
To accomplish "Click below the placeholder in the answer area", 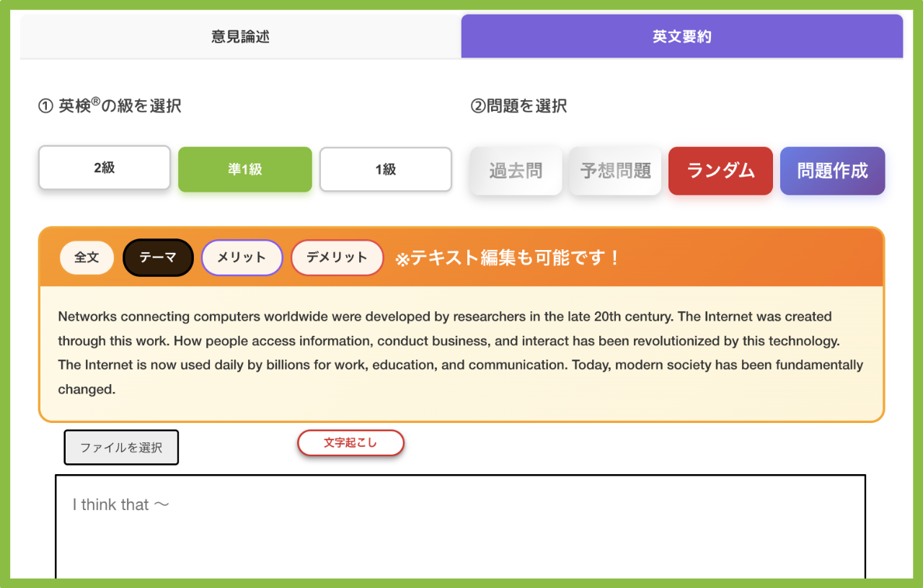I will pos(460,548).
